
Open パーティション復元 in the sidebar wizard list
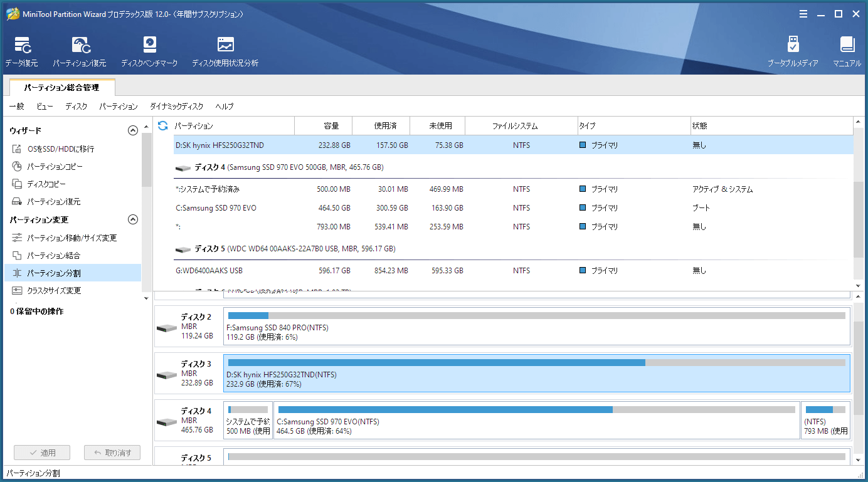[x=72, y=202]
